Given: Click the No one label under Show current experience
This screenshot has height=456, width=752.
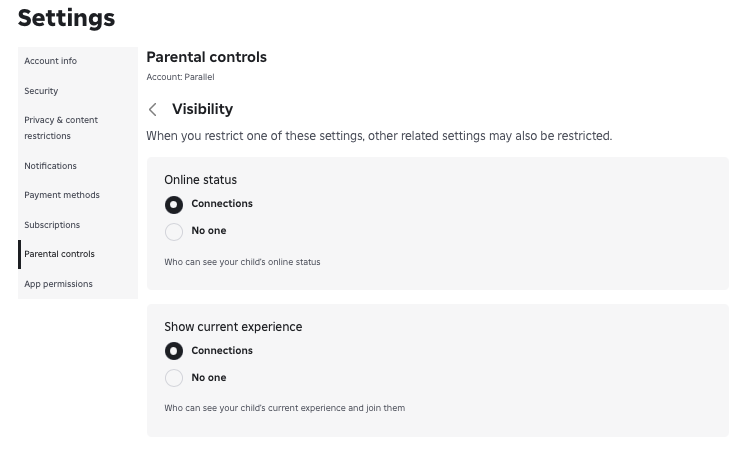Looking at the screenshot, I should click(x=209, y=378).
